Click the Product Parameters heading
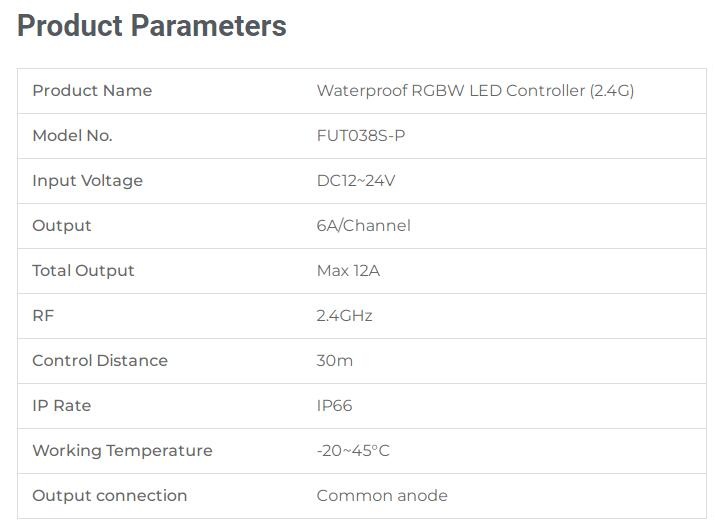Image resolution: width=715 pixels, height=527 pixels. point(152,26)
